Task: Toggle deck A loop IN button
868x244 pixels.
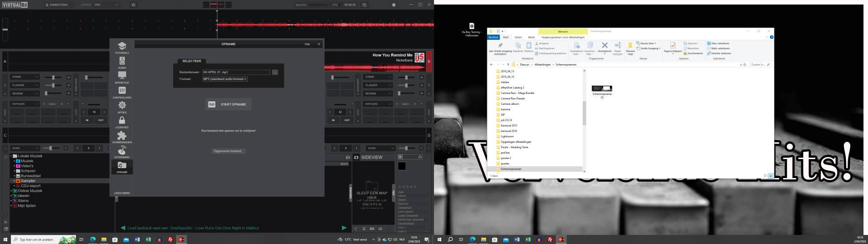Action: pyautogui.click(x=87, y=120)
